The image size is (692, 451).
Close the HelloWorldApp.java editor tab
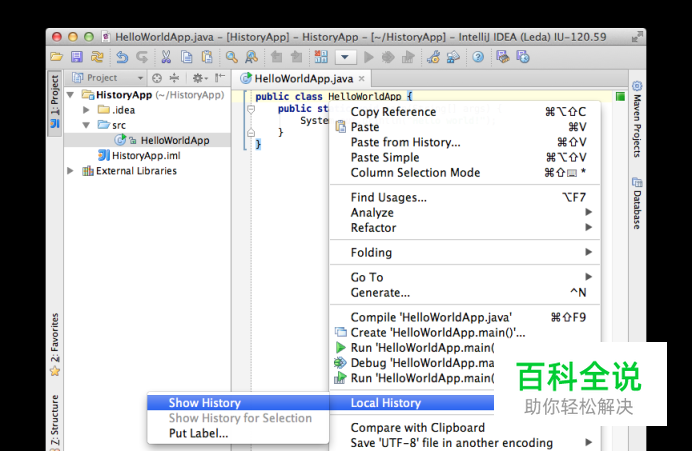(361, 79)
